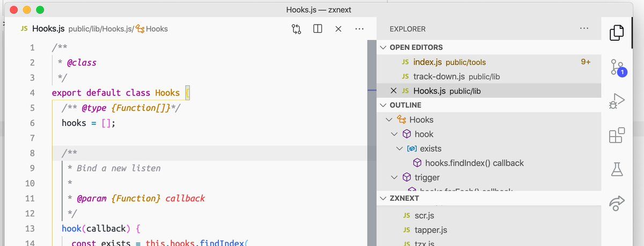
Task: Open the Explorer view in activity bar
Action: tap(617, 32)
